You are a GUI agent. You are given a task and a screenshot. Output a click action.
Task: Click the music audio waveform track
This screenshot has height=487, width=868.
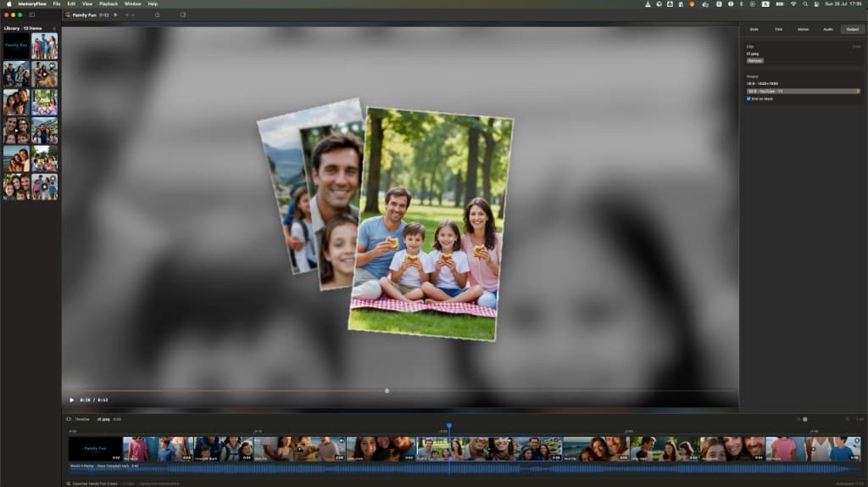[x=464, y=468]
